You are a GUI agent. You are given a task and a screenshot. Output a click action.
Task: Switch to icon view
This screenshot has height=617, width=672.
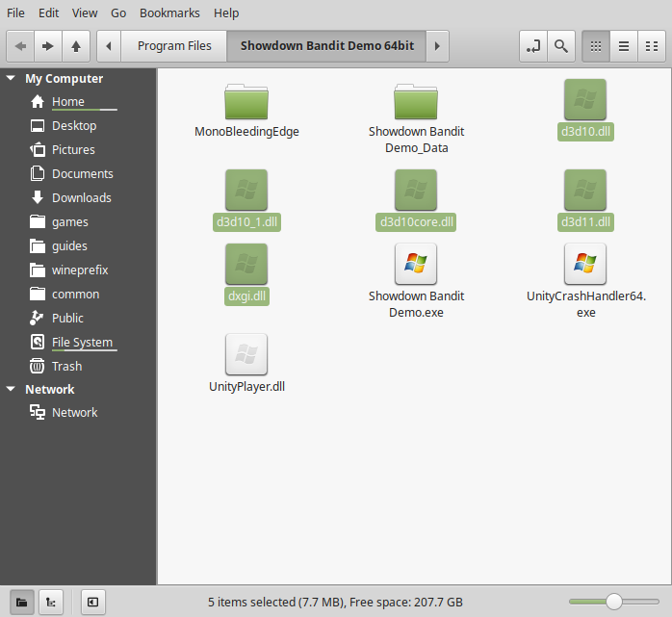pyautogui.click(x=596, y=46)
